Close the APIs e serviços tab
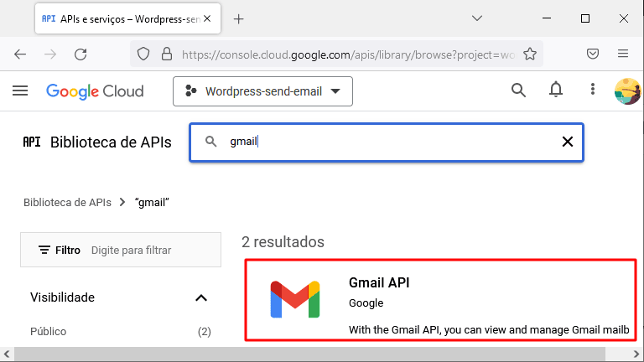The height and width of the screenshot is (362, 644). pos(207,18)
